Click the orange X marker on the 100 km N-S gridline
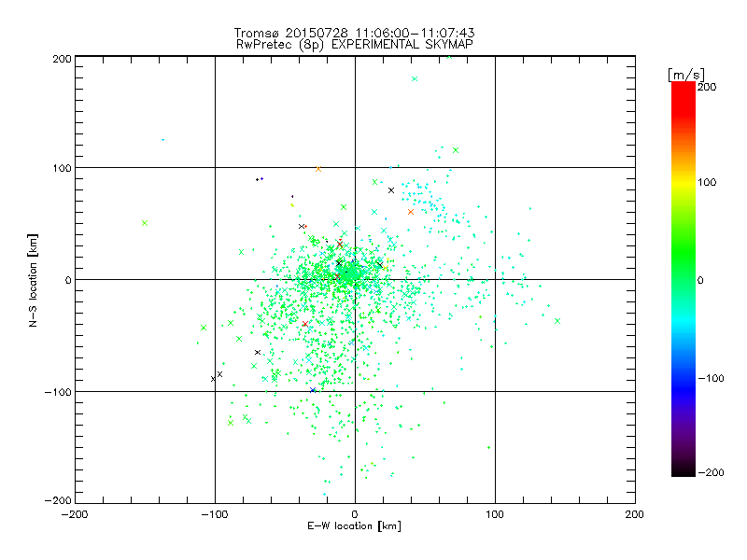 click(x=318, y=169)
